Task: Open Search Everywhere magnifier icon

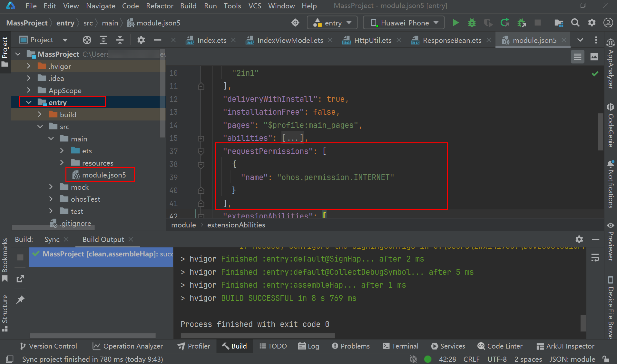Action: 575,23
